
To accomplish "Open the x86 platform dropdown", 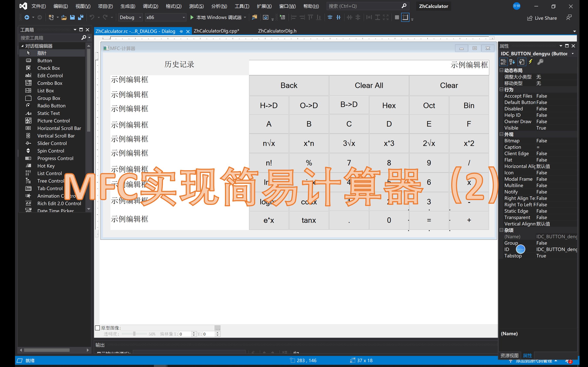I will click(166, 17).
